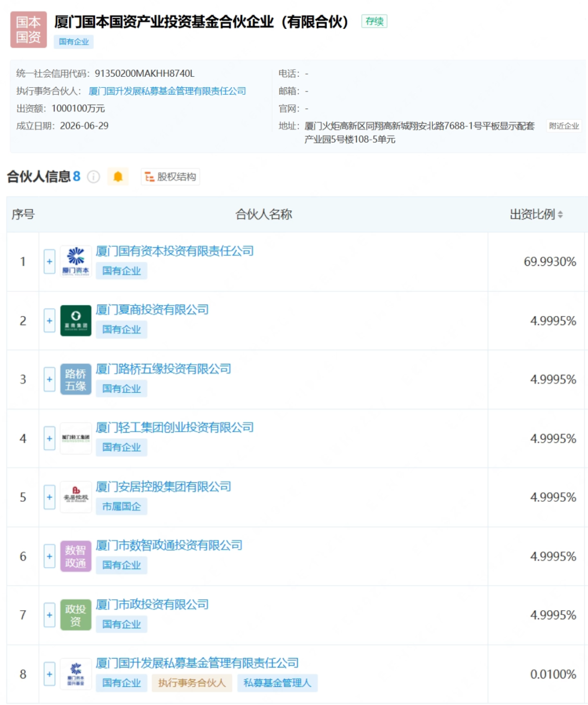Open the 厦门市政投资有限公司 link
588x705 pixels.
tap(152, 604)
